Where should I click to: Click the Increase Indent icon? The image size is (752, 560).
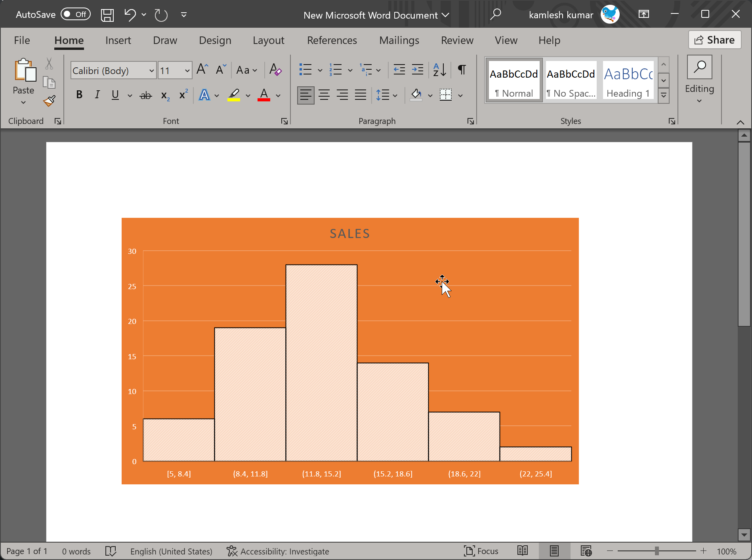pos(418,70)
